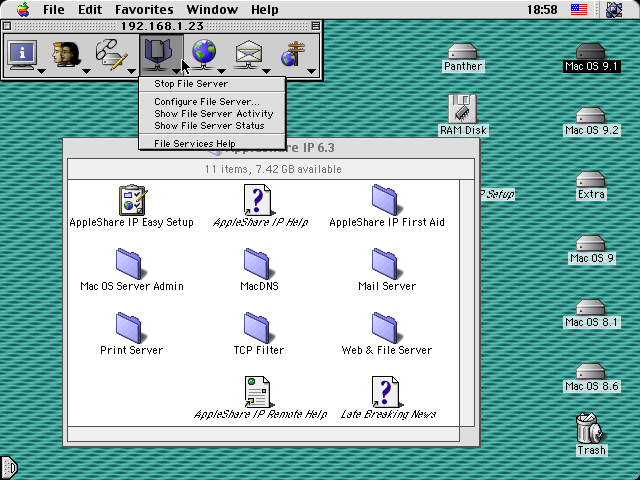Viewport: 640px width, 480px height.
Task: Click the US flag keyboard menu
Action: click(578, 9)
